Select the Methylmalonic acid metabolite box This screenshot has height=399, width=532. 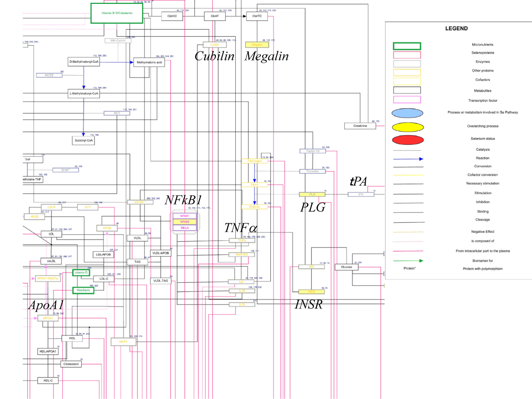(x=149, y=62)
